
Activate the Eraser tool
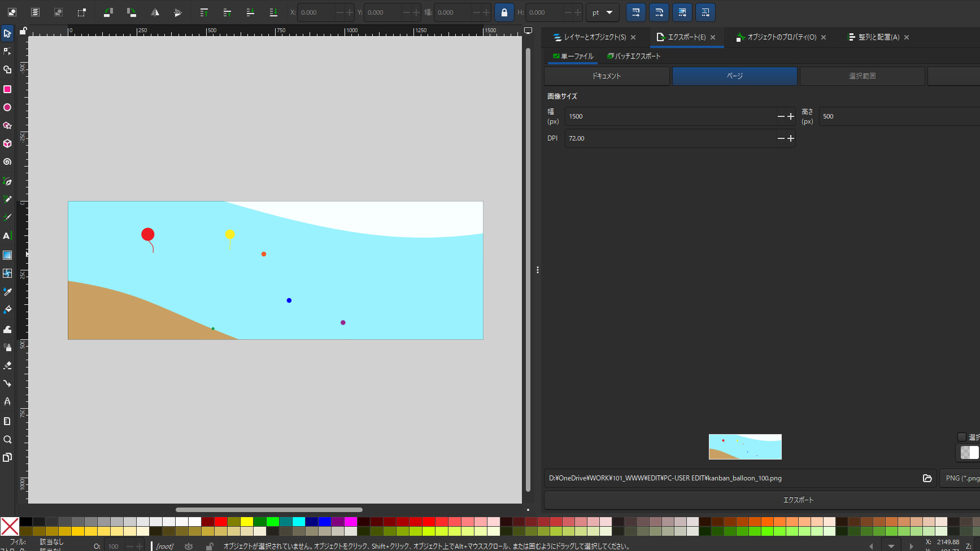(7, 365)
